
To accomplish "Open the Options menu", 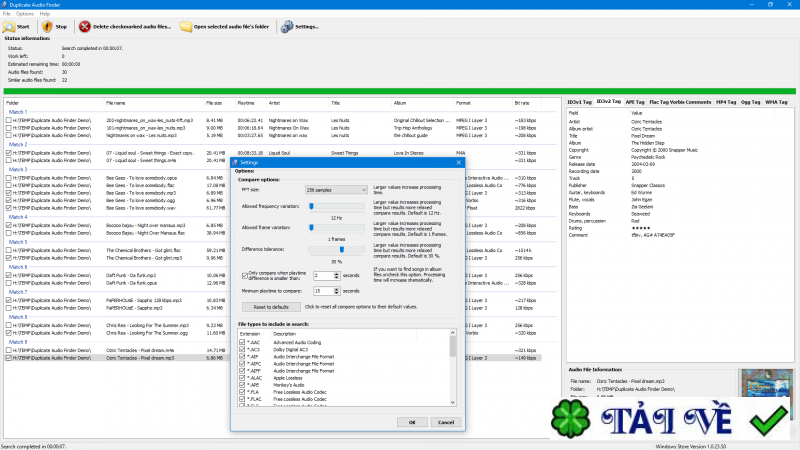I will click(26, 14).
